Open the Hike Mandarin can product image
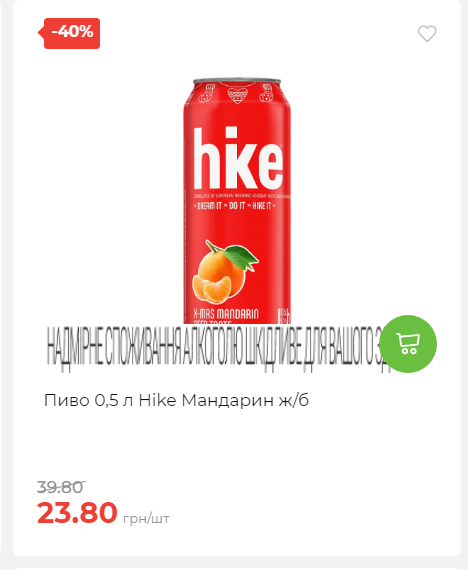The image size is (468, 570). (237, 200)
